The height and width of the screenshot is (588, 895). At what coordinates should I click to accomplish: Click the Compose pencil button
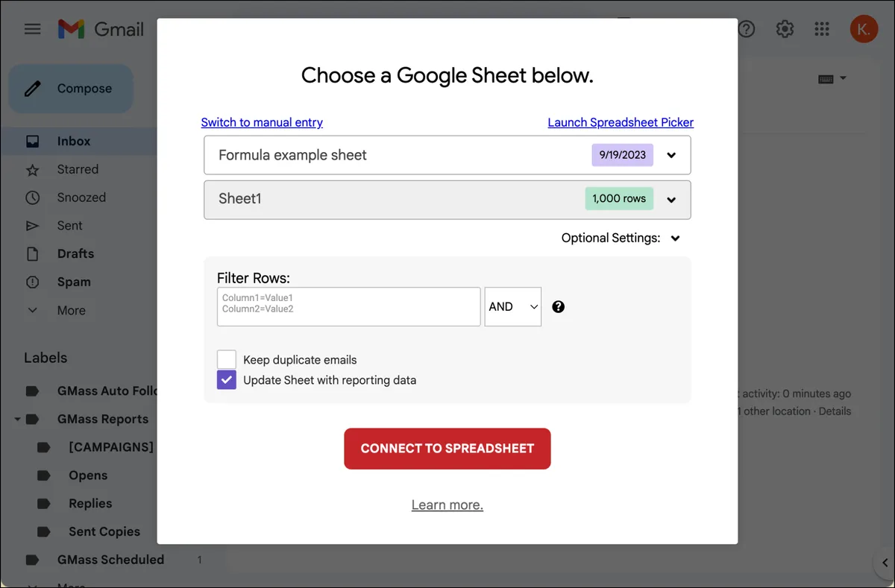[71, 89]
